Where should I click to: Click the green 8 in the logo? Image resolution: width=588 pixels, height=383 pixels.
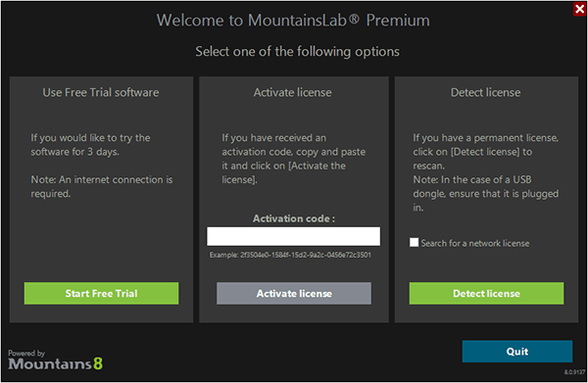pos(98,363)
